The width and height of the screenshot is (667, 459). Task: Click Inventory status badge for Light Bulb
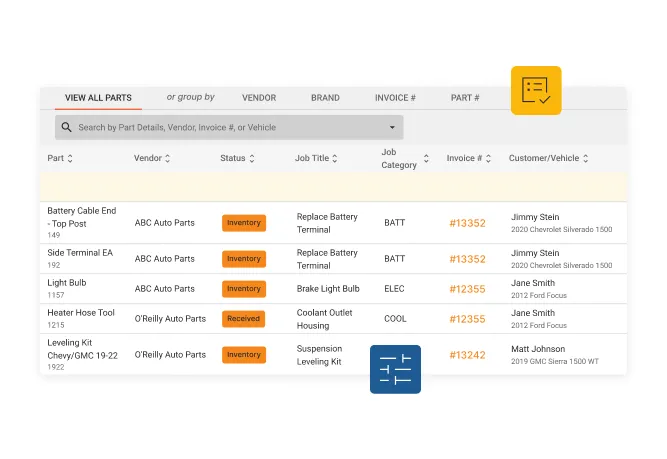click(x=244, y=289)
